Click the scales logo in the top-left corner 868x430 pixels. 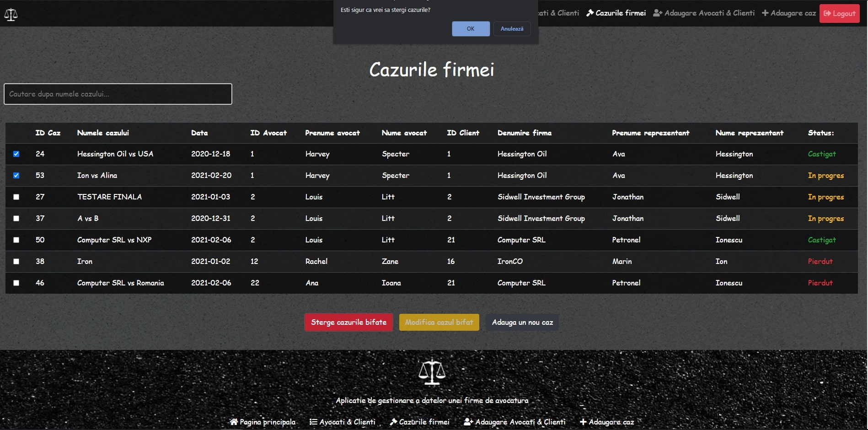[x=11, y=15]
